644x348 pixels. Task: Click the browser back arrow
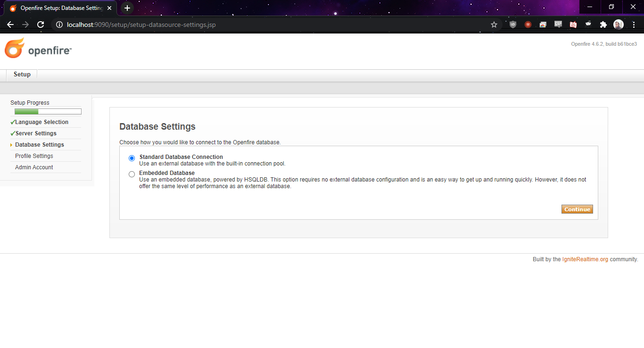click(x=10, y=25)
